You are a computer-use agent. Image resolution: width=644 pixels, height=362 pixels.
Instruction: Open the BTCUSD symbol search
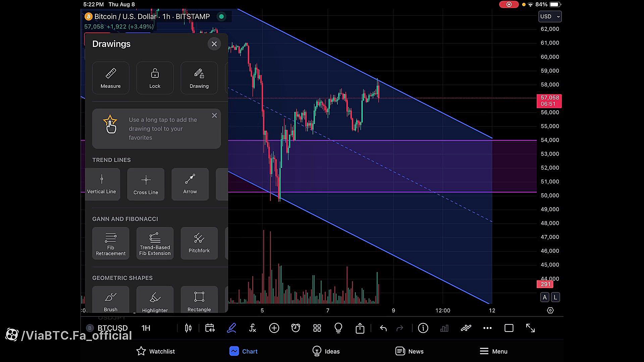pyautogui.click(x=112, y=328)
